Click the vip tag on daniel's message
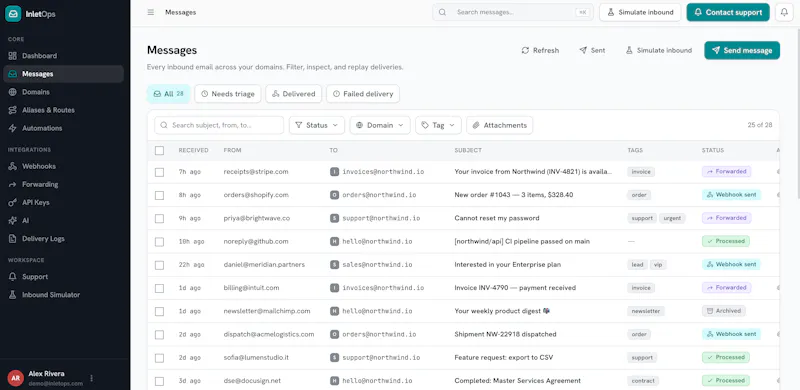Viewport: 800px width, 390px height. pyautogui.click(x=658, y=264)
